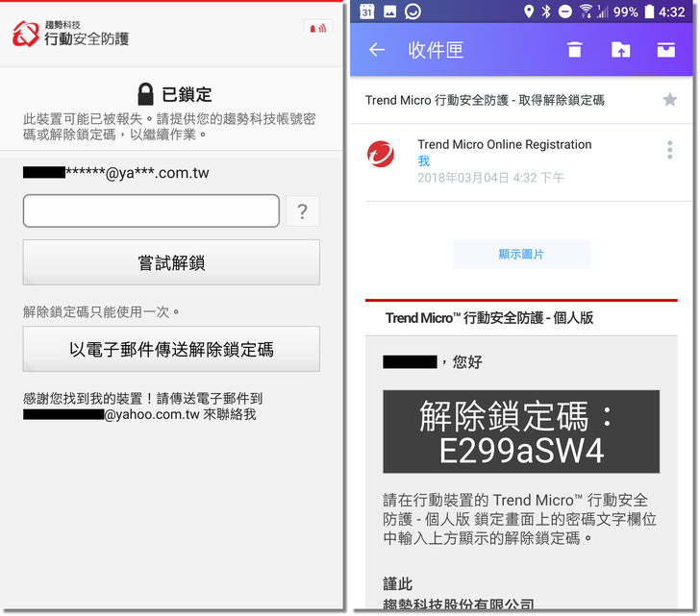Viewport: 700px width, 616px height.
Task: Delete the email with the trash icon
Action: pos(575,50)
